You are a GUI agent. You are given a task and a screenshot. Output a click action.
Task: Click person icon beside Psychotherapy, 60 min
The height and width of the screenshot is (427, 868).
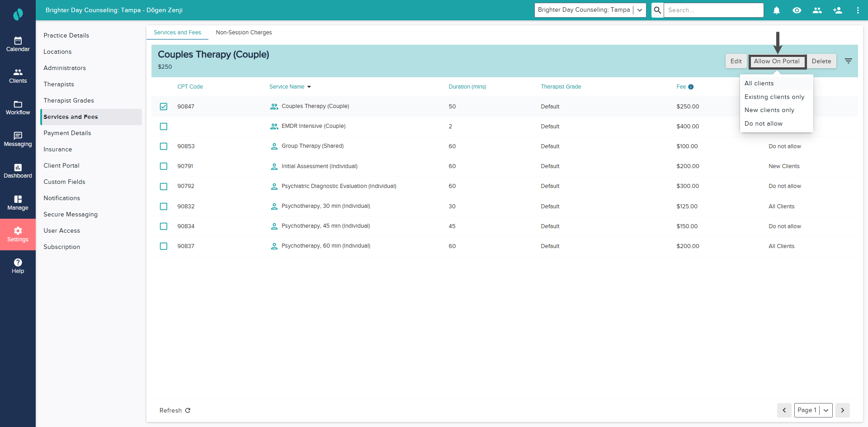tap(274, 246)
